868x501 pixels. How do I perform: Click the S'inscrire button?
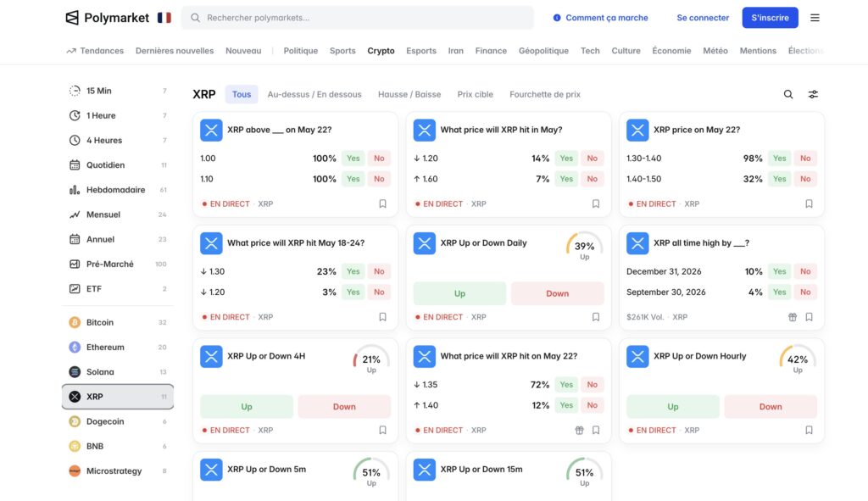[x=770, y=18]
